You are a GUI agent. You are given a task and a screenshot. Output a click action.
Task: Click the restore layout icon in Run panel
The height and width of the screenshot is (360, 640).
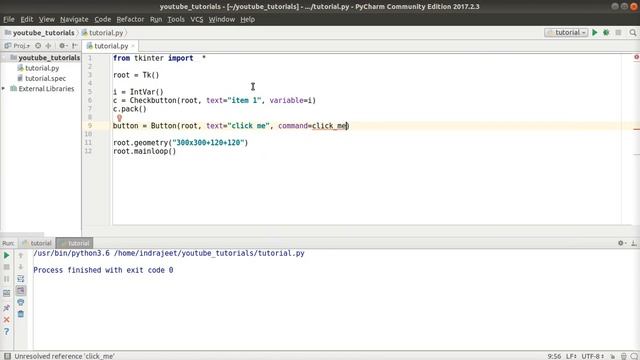tap(7, 293)
